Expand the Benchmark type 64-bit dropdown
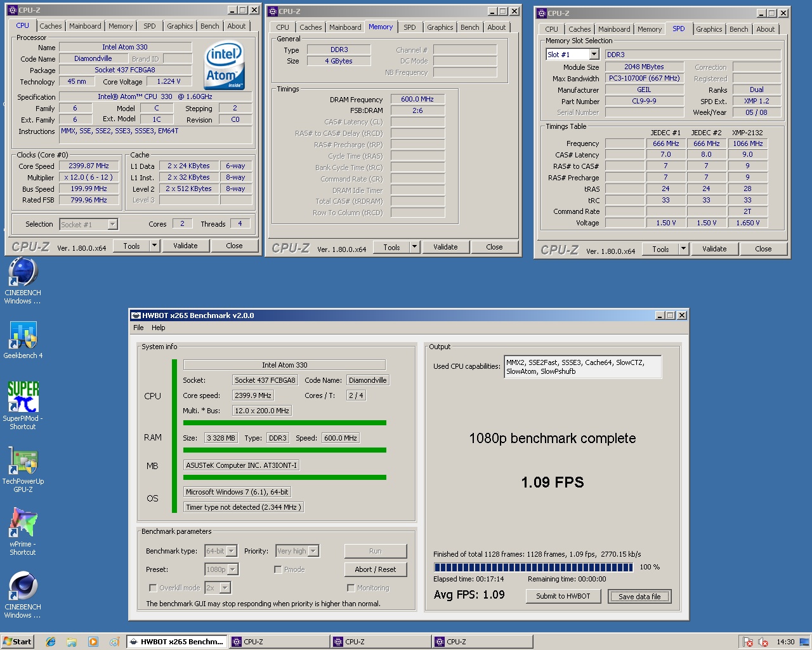This screenshot has height=650, width=812. pos(232,551)
